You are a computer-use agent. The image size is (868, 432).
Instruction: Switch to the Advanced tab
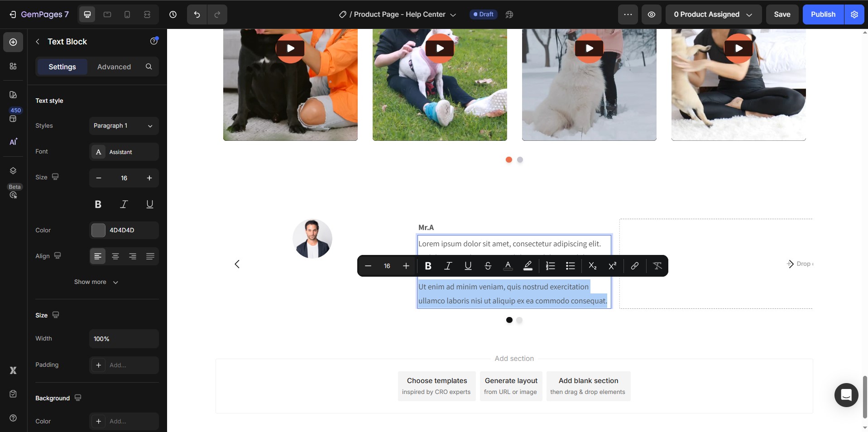click(x=114, y=67)
